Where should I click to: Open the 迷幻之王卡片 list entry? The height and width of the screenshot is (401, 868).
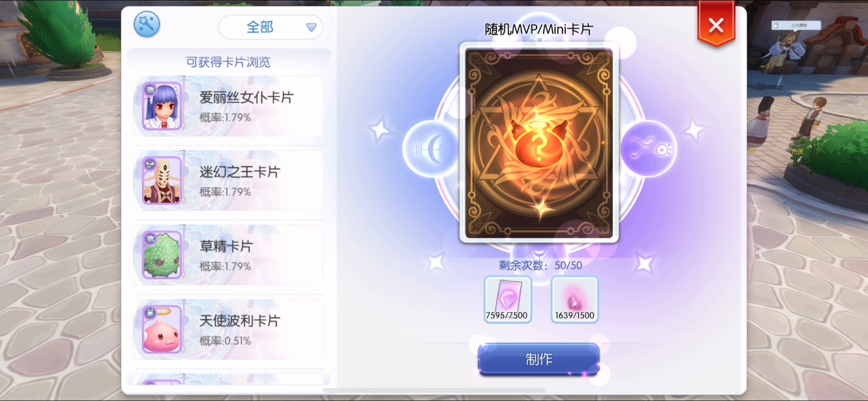tap(228, 181)
